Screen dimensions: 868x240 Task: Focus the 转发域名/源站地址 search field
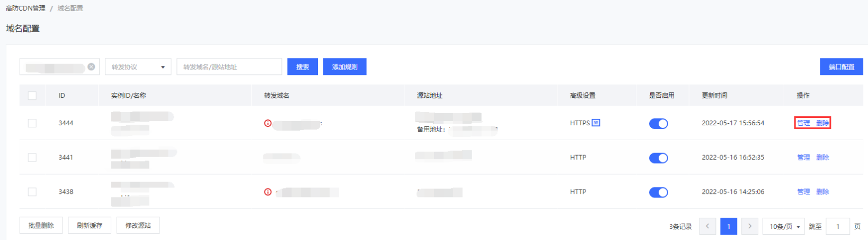(x=229, y=67)
